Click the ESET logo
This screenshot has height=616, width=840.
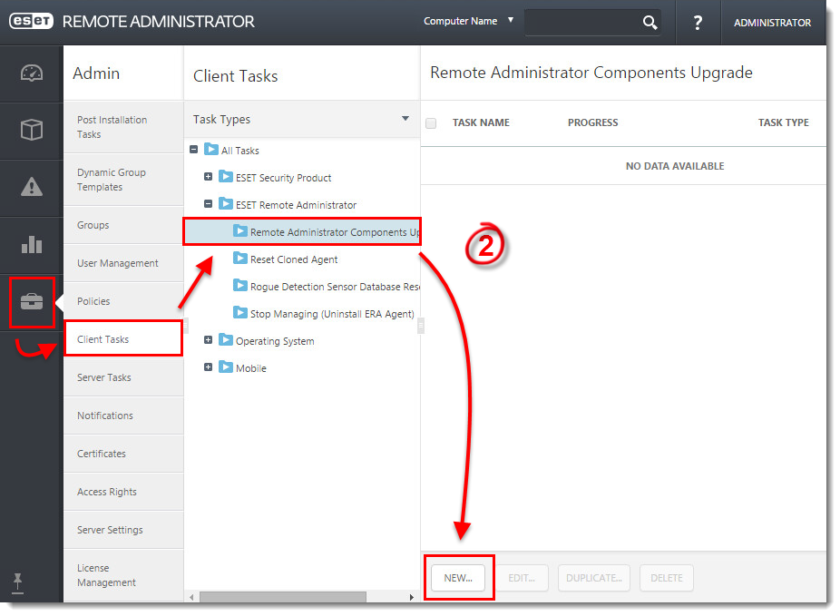pyautogui.click(x=31, y=22)
